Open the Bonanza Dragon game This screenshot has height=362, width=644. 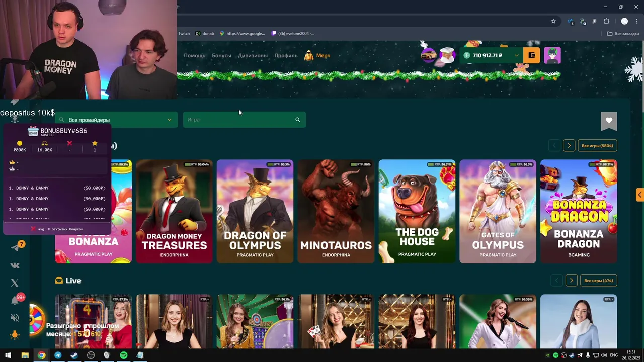pyautogui.click(x=579, y=212)
